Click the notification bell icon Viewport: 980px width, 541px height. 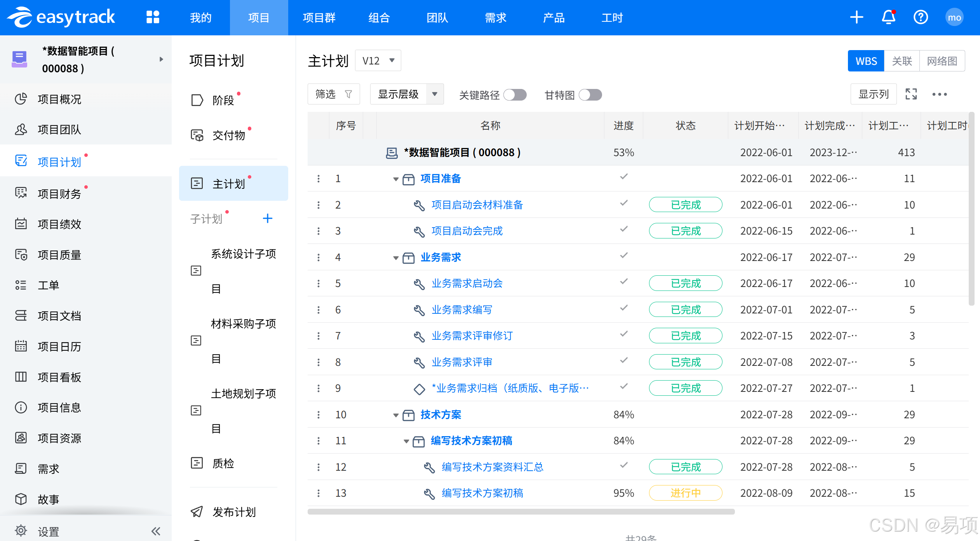(888, 17)
